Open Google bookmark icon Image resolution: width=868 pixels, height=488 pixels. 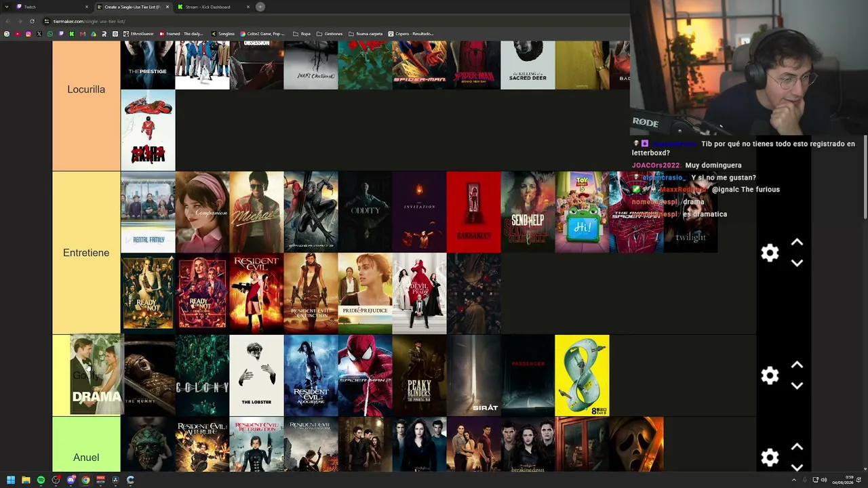pos(7,34)
